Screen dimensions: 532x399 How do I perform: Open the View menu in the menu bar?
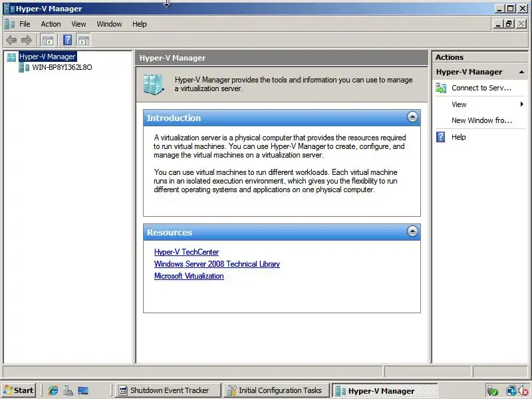[x=78, y=24]
